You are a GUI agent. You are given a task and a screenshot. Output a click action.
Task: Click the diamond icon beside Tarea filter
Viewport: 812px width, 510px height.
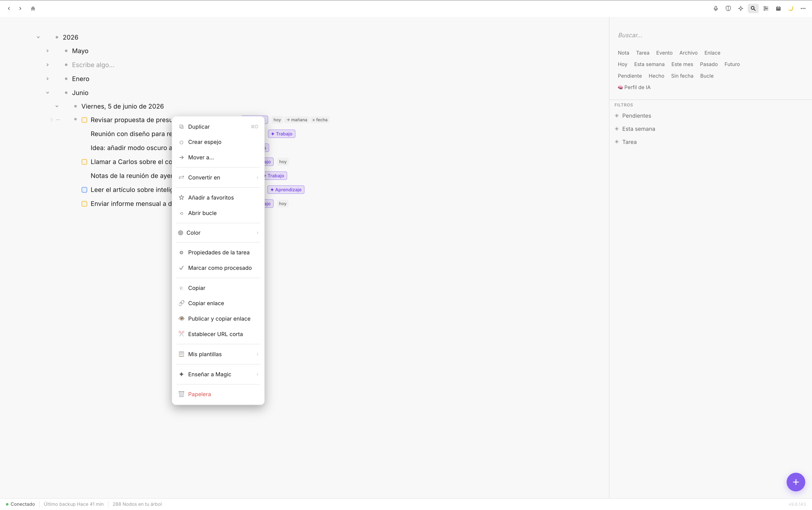pyautogui.click(x=617, y=142)
